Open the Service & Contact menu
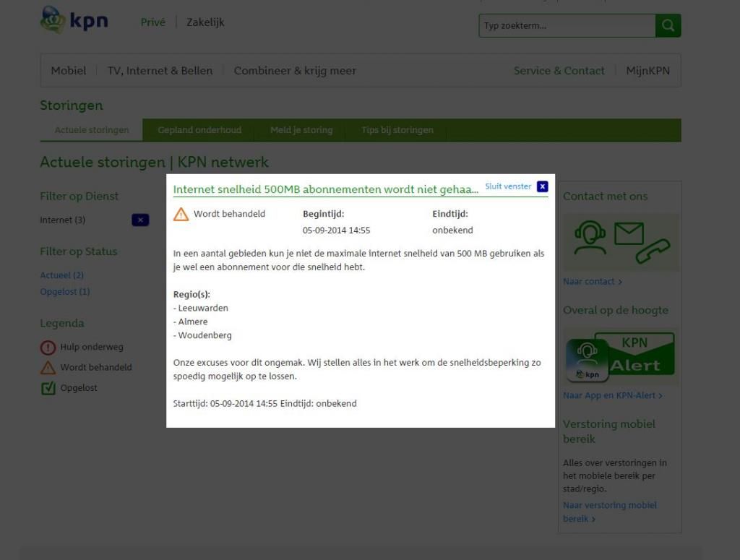 (x=559, y=71)
